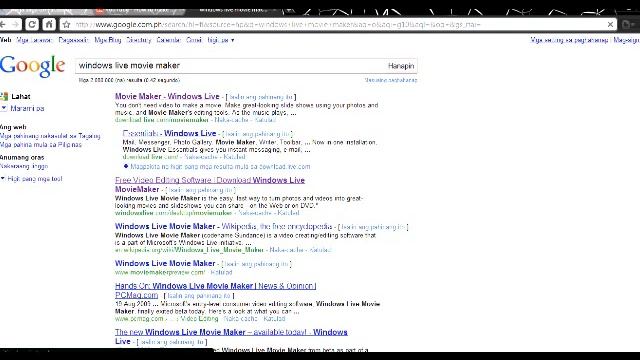This screenshot has width=640, height=360.
Task: Open cached link under Wikipedia result
Action: (287, 250)
